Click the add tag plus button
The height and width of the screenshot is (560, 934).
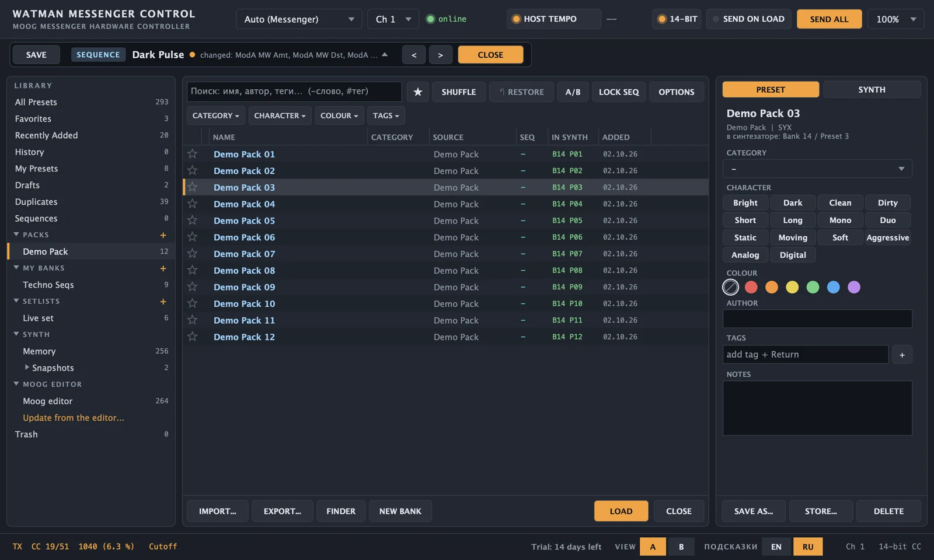(x=902, y=355)
